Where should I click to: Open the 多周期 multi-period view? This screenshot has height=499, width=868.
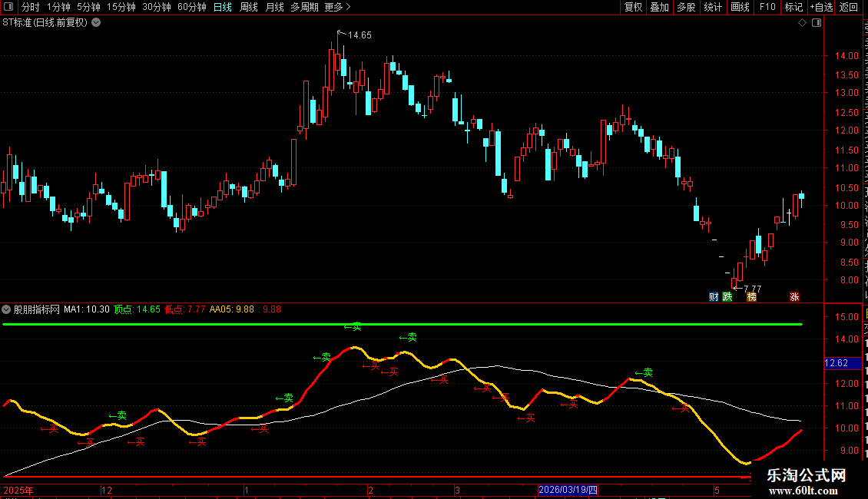click(304, 7)
